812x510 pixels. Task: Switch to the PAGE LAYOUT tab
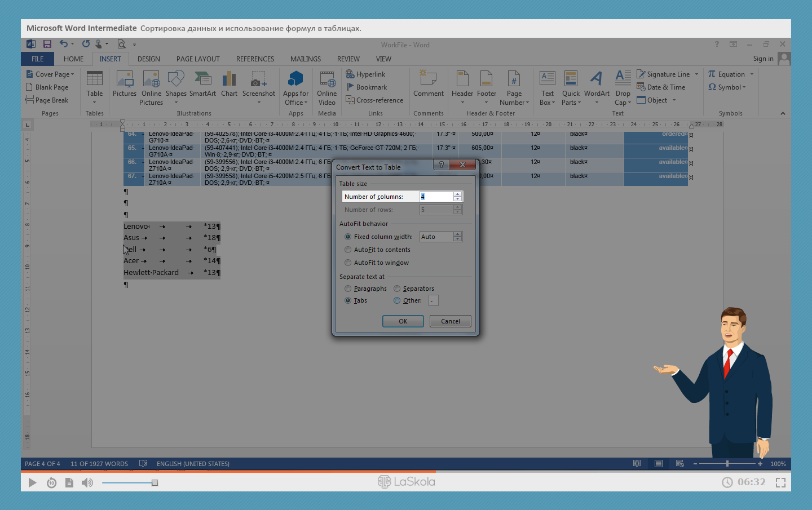198,59
